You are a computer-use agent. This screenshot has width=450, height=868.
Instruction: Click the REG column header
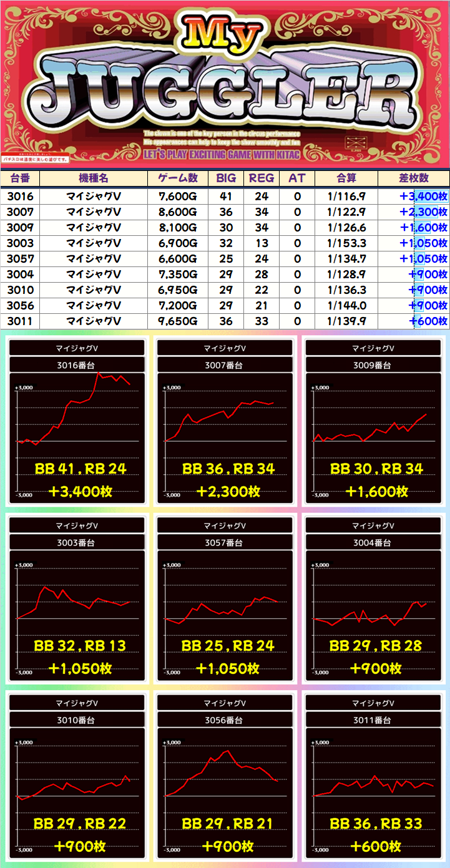point(261,178)
